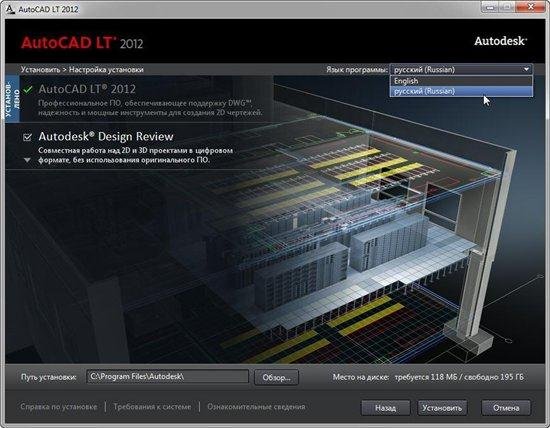The height and width of the screenshot is (428, 550).
Task: Click the Установить > Настройка установки breadcrumb
Action: coord(82,69)
